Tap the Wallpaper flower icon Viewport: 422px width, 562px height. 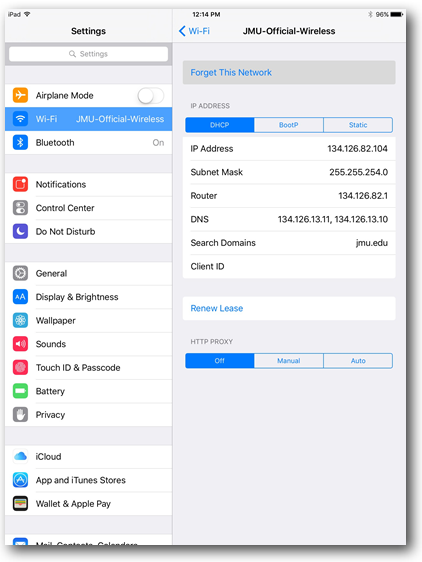click(x=20, y=320)
